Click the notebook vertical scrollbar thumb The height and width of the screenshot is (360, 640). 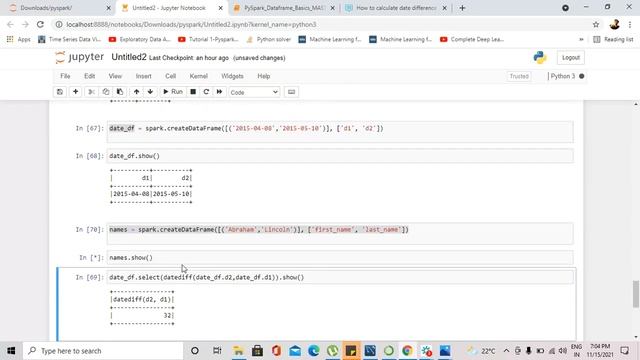[x=636, y=294]
